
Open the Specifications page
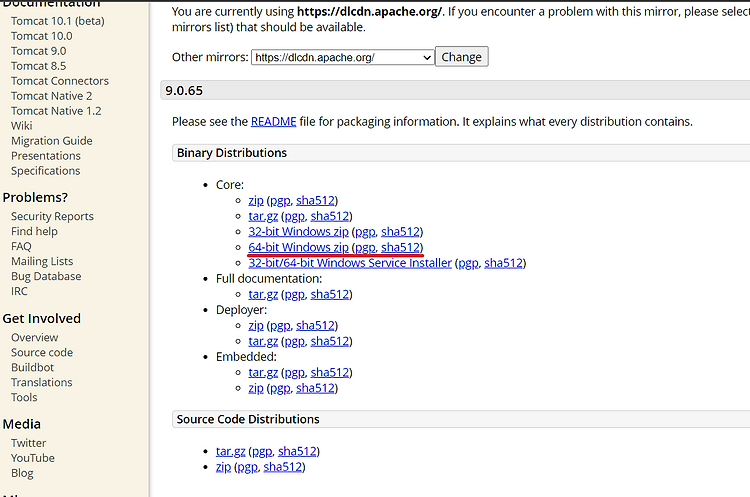tap(45, 171)
